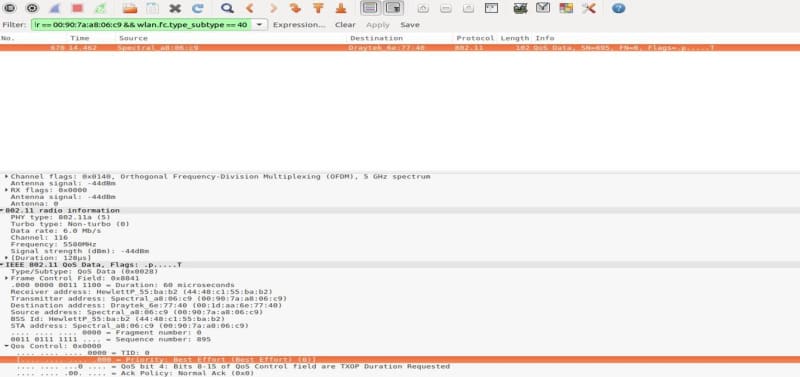Expand the Channel flags: 0x0140 node
The height and width of the screenshot is (377, 800).
click(7, 177)
